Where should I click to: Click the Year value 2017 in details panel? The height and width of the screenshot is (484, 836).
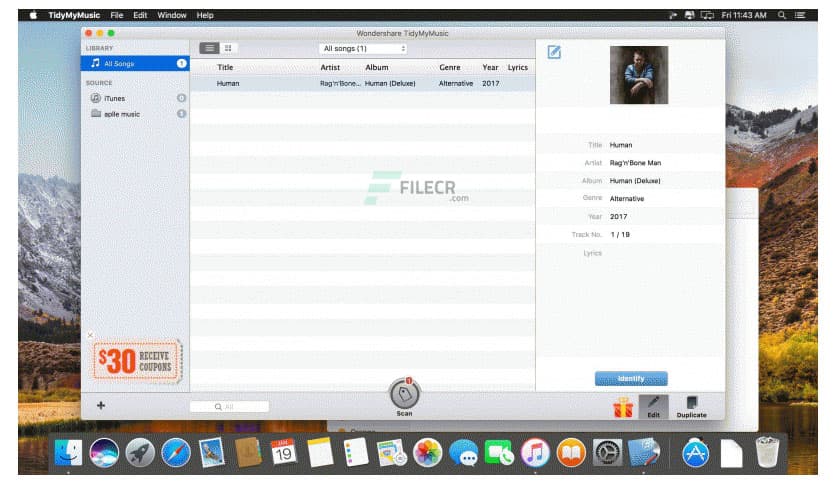tap(618, 217)
